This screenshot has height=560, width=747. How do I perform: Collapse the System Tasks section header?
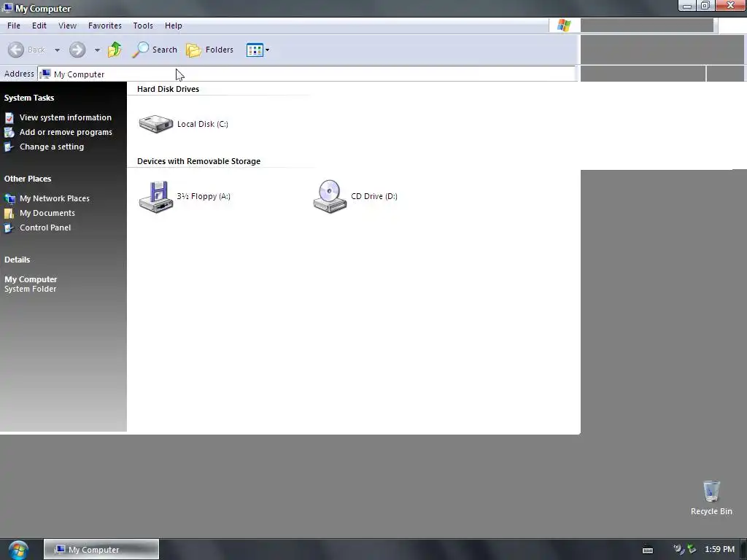click(29, 98)
